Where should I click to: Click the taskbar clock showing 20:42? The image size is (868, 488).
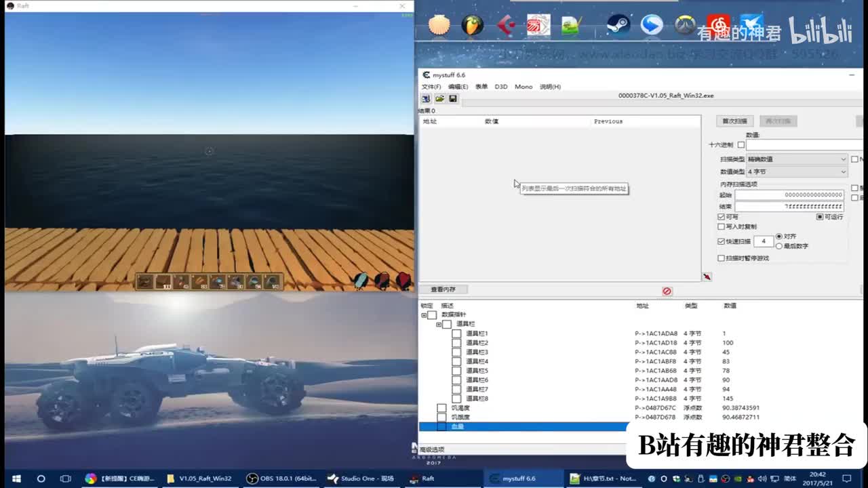tap(817, 479)
